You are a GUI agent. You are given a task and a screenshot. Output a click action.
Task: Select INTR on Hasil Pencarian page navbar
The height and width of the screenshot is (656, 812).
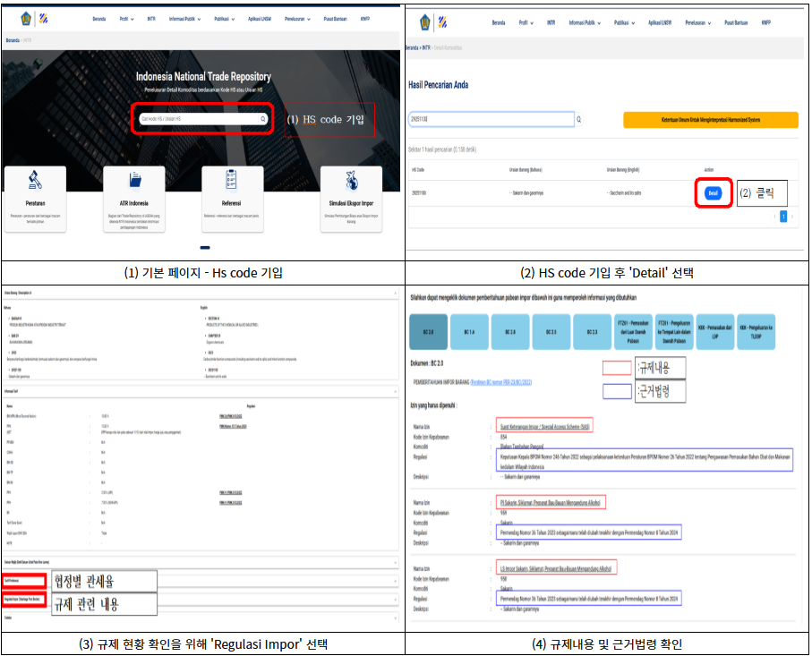pyautogui.click(x=551, y=22)
